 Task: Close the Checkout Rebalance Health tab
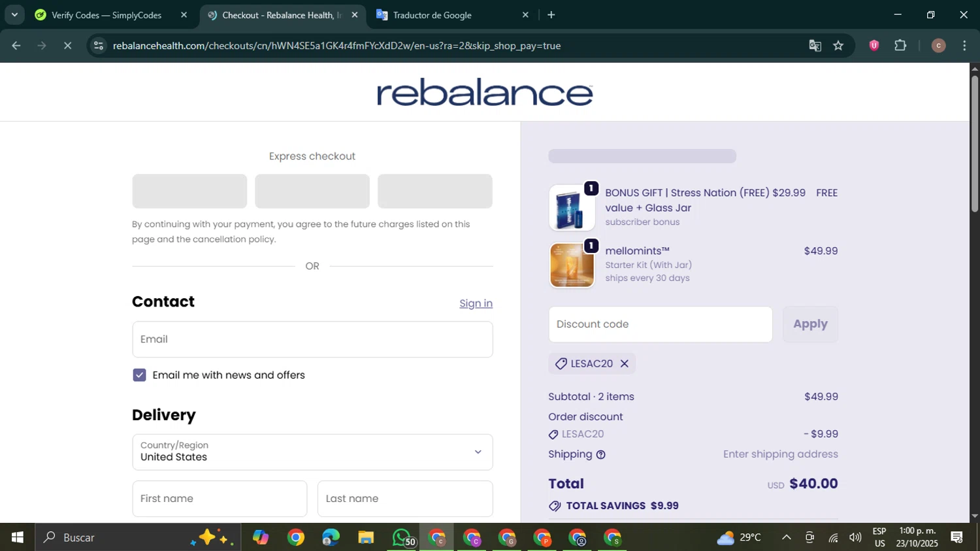[355, 15]
